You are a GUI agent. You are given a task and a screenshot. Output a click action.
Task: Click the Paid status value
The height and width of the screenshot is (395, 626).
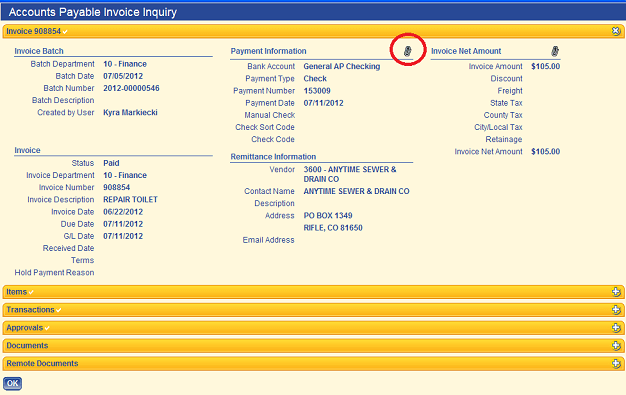point(111,163)
